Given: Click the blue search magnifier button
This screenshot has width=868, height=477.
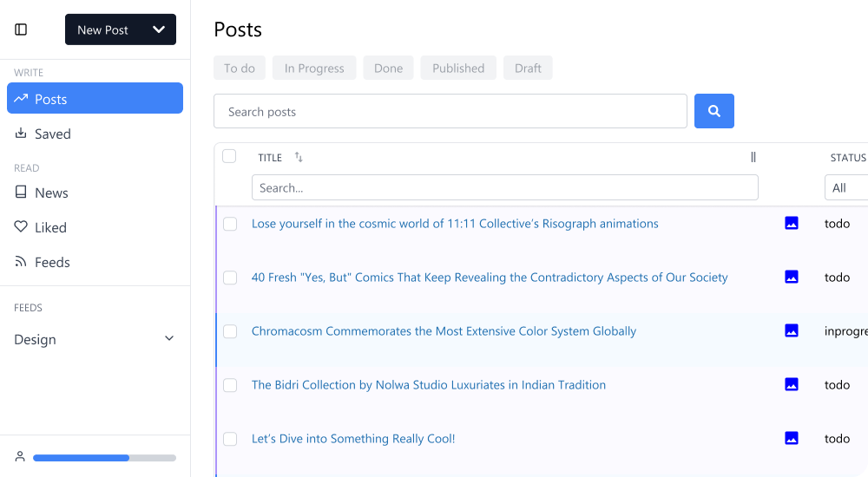Looking at the screenshot, I should [714, 111].
